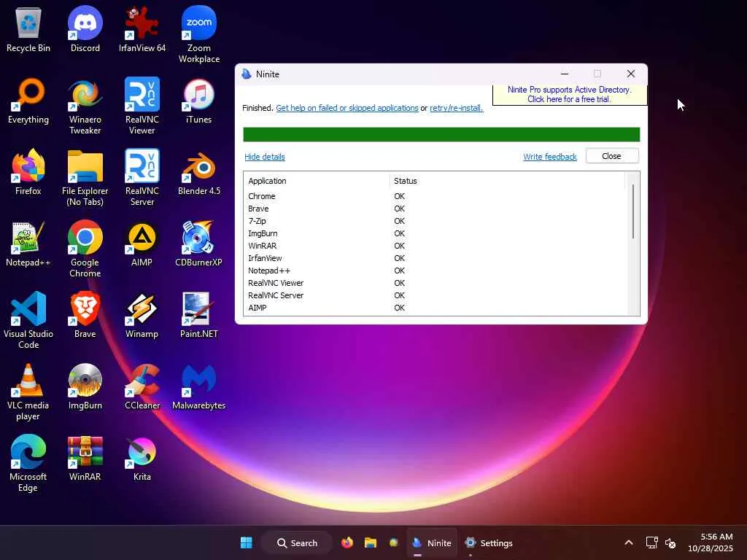Select the Winaero Tweaker shortcut
747x560 pixels.
(x=85, y=106)
